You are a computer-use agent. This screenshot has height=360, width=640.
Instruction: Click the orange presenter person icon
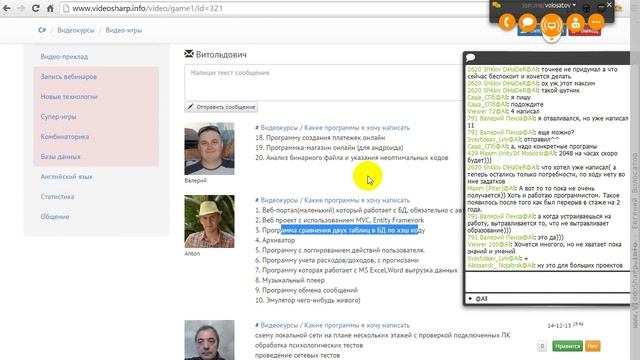point(576,22)
